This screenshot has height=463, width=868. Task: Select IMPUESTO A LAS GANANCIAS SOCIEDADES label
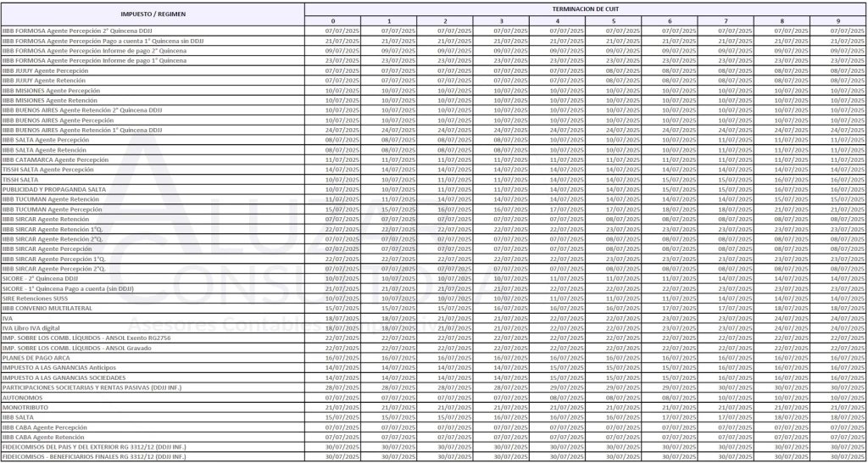click(x=64, y=377)
